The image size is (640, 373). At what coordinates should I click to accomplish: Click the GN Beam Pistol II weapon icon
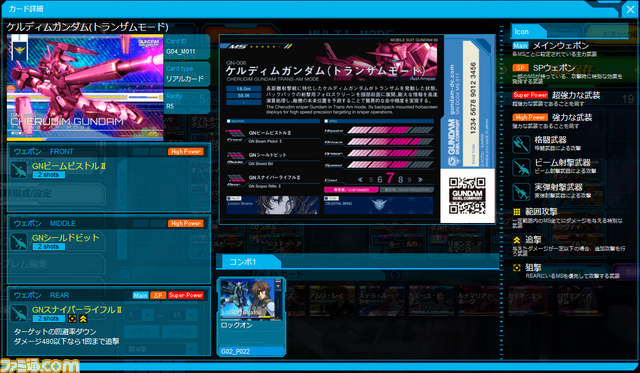19,170
